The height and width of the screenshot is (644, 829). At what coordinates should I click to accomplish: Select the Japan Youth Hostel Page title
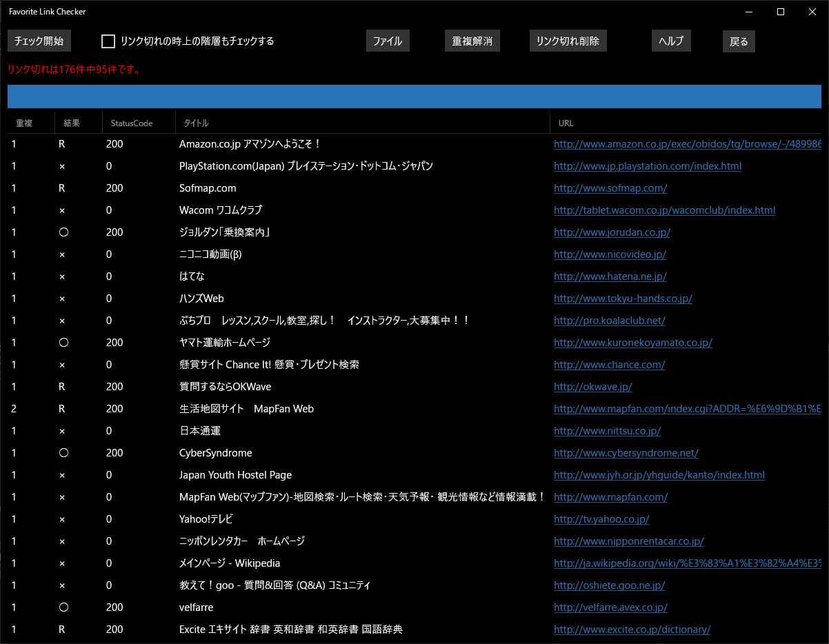click(x=235, y=475)
